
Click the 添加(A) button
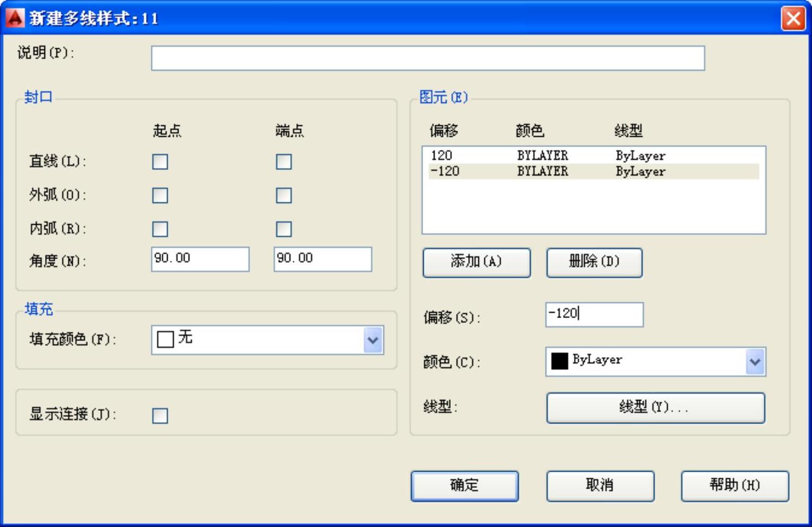(x=476, y=263)
